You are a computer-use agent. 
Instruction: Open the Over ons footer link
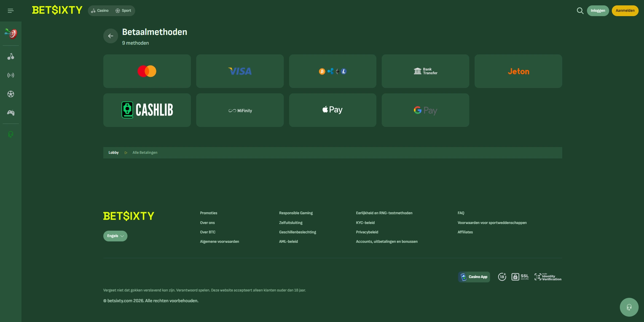(207, 223)
